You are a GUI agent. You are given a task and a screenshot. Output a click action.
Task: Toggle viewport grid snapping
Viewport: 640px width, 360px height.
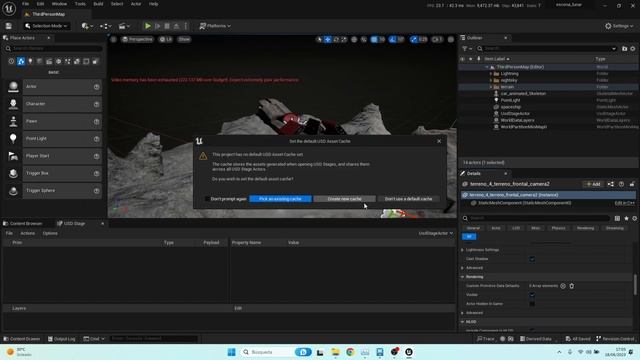tap(374, 39)
